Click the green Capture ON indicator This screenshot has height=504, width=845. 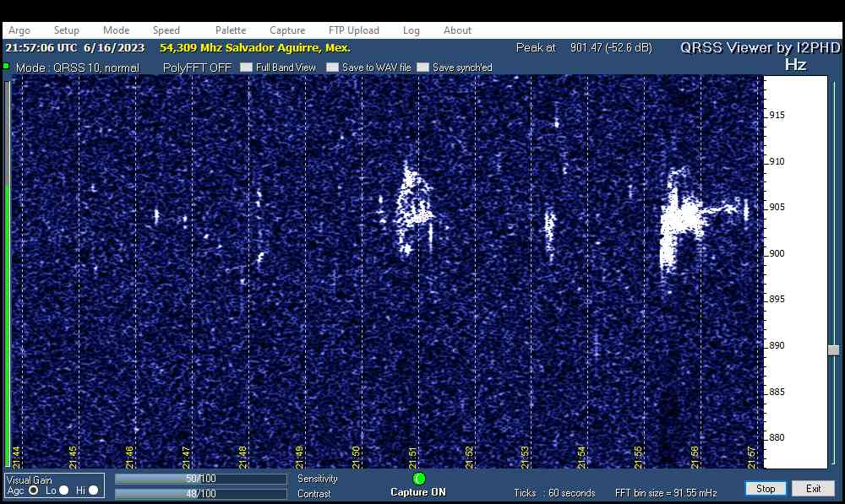419,478
